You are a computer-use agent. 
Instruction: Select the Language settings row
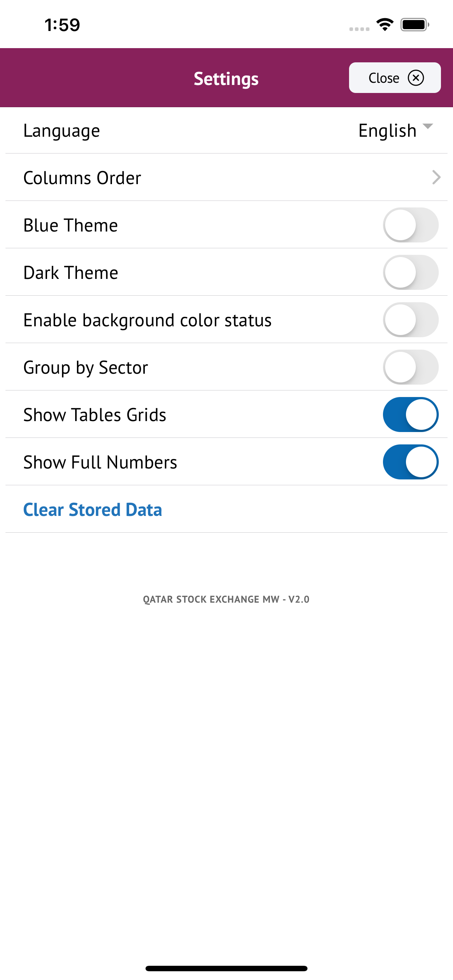click(226, 131)
